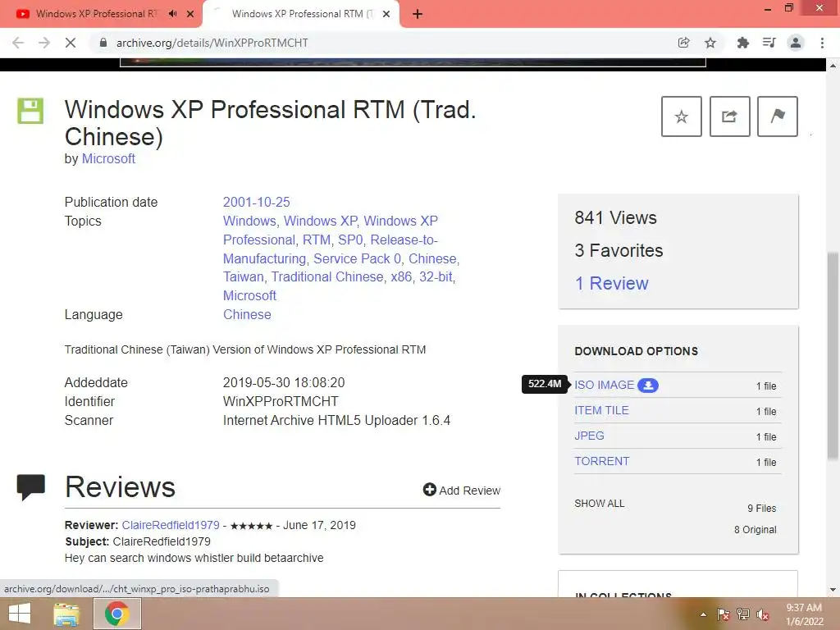Viewport: 840px width, 630px height.
Task: Click the RTM topic link
Action: pyautogui.click(x=317, y=240)
